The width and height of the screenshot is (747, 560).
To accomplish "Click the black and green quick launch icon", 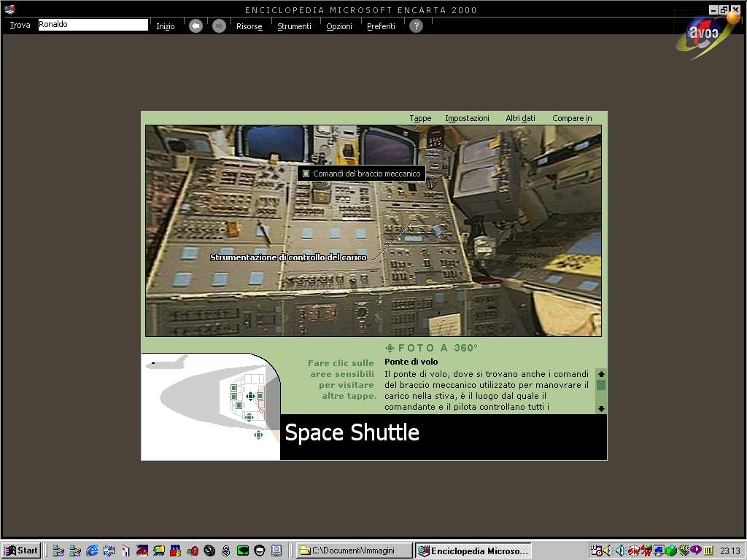I will pyautogui.click(x=242, y=551).
